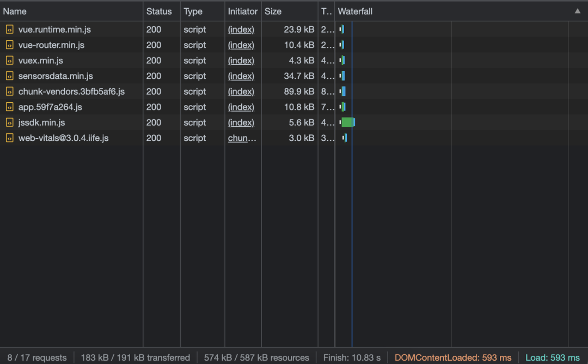The height and width of the screenshot is (364, 588).
Task: Select the sensorsdata.min.js request name
Action: [56, 76]
